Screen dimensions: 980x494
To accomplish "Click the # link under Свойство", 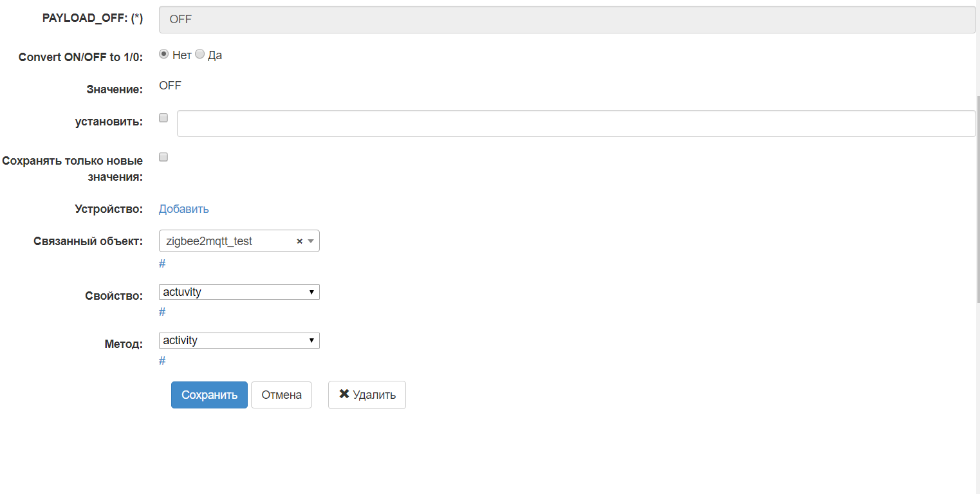I will (162, 312).
